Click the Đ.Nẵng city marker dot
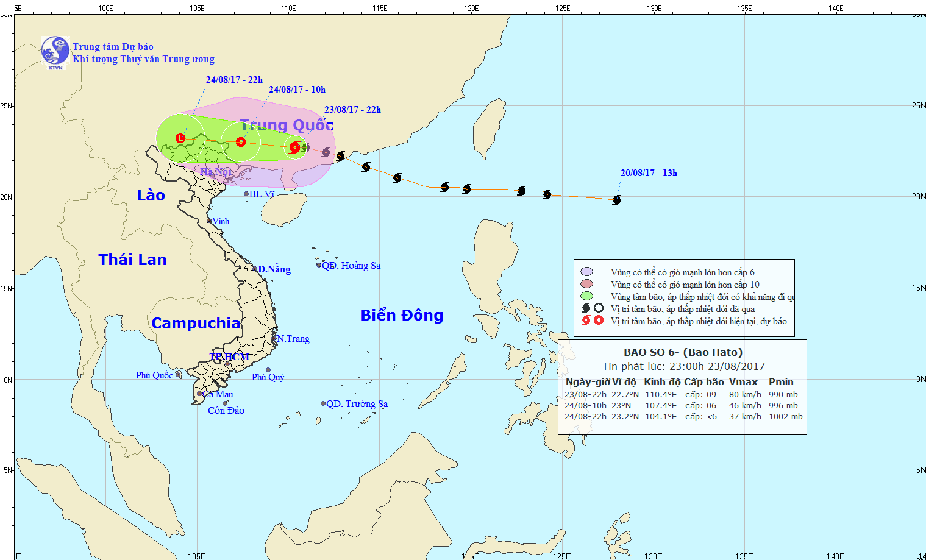The image size is (926, 560). (x=255, y=269)
